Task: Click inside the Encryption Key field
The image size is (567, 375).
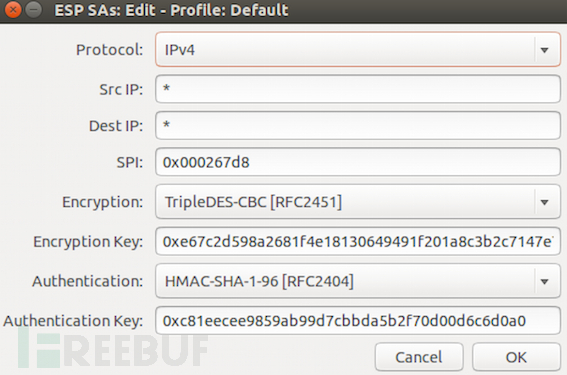Action: coord(358,241)
